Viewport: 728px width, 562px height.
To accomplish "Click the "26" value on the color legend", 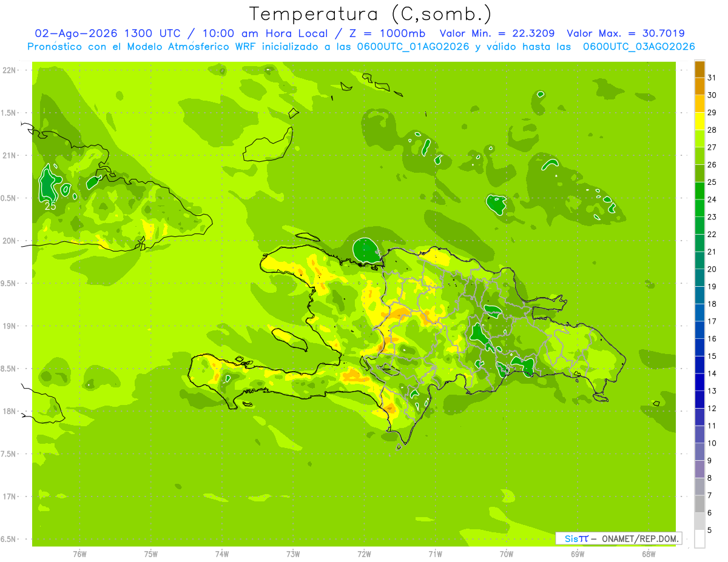I will 712,164.
